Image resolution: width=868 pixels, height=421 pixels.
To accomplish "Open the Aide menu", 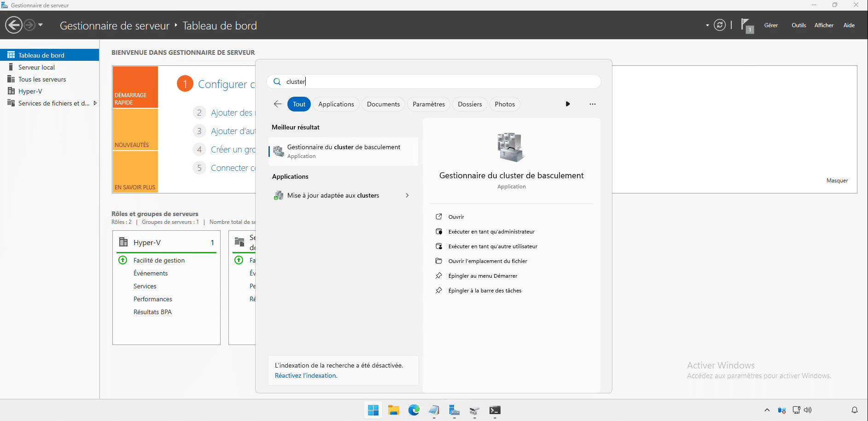I will point(849,25).
